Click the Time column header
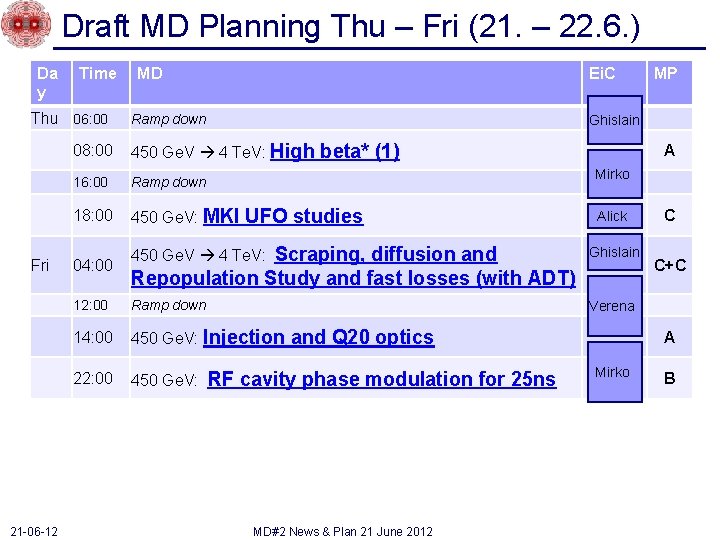Viewport: 720px width, 540px height. (98, 73)
